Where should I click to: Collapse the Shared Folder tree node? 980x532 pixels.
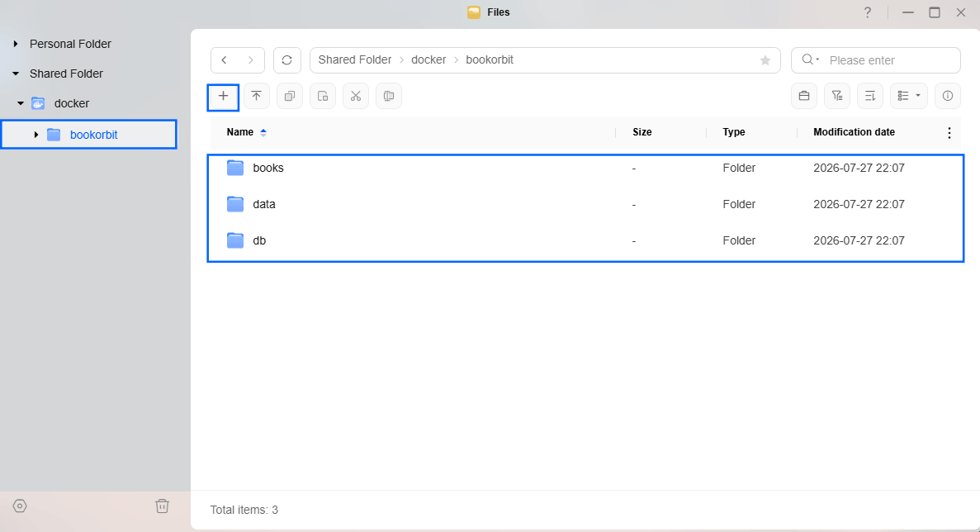pyautogui.click(x=16, y=74)
